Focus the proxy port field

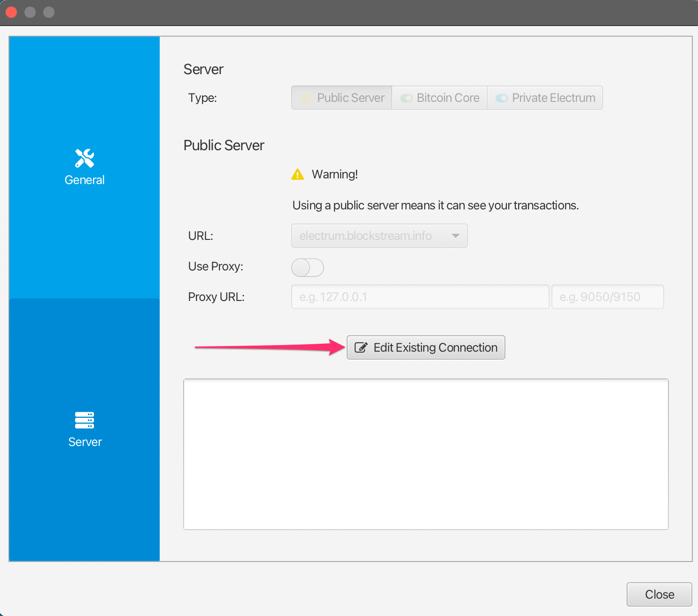(608, 297)
